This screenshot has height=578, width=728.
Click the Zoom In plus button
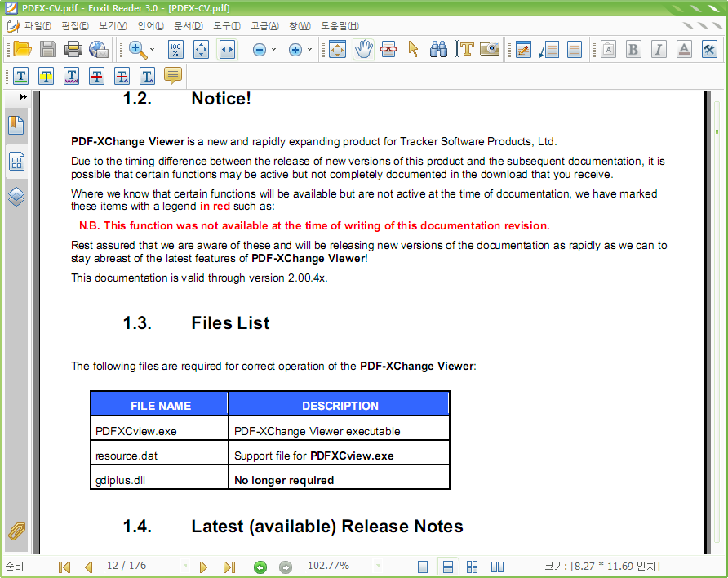point(295,50)
